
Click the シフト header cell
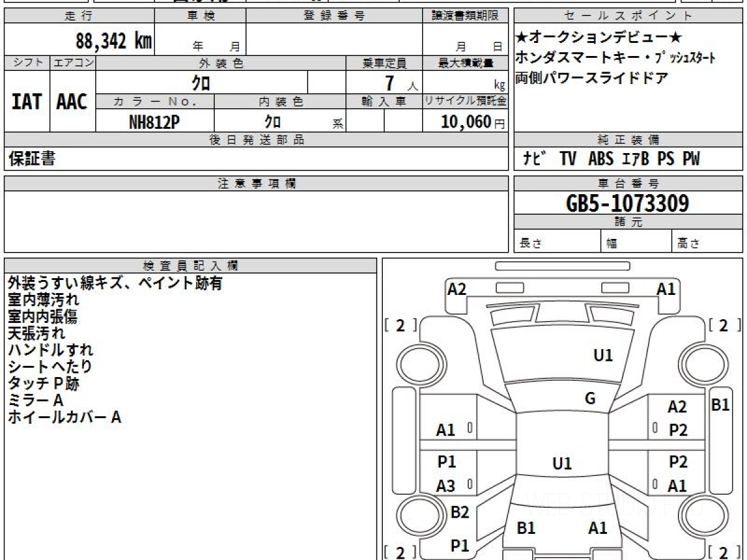[x=27, y=63]
